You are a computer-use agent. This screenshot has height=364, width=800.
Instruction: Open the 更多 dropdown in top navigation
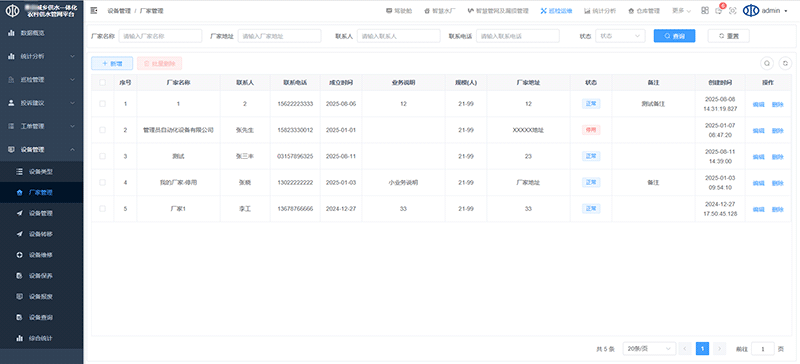click(681, 10)
